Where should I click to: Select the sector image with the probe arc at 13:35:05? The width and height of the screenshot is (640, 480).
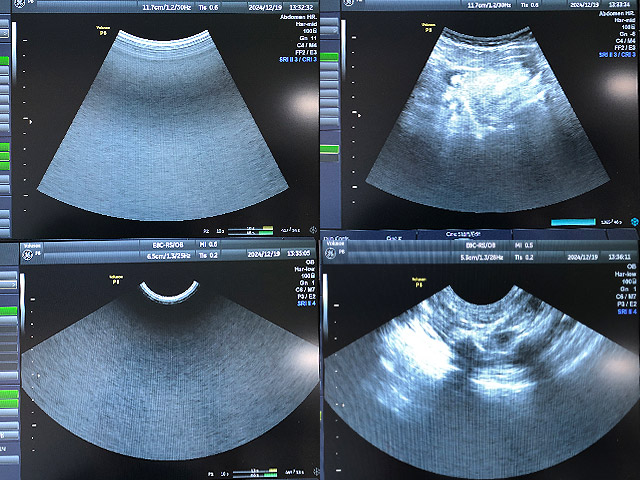tap(170, 370)
